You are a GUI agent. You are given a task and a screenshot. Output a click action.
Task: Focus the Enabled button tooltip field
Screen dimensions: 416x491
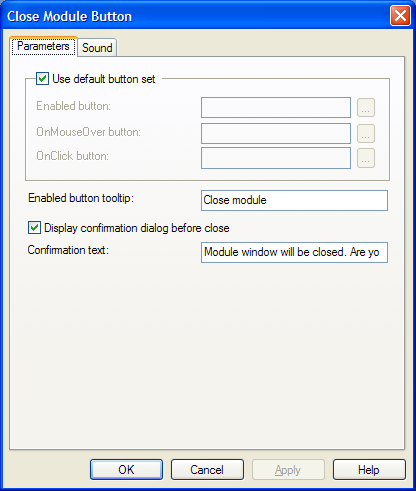(x=294, y=200)
